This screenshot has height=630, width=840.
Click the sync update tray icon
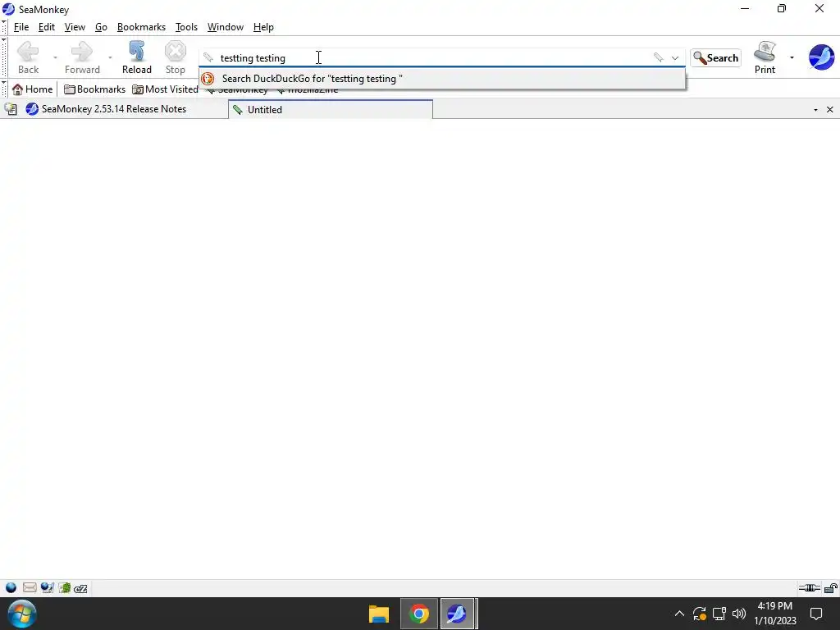pos(699,614)
